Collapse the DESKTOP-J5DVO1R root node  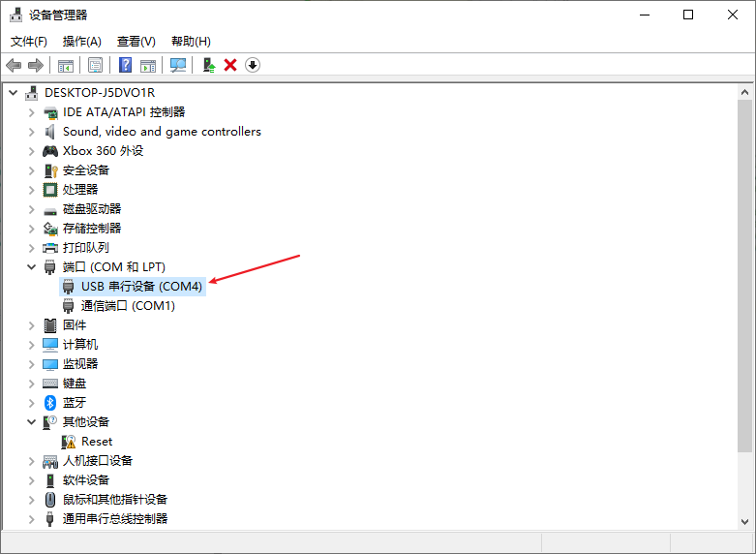click(13, 92)
